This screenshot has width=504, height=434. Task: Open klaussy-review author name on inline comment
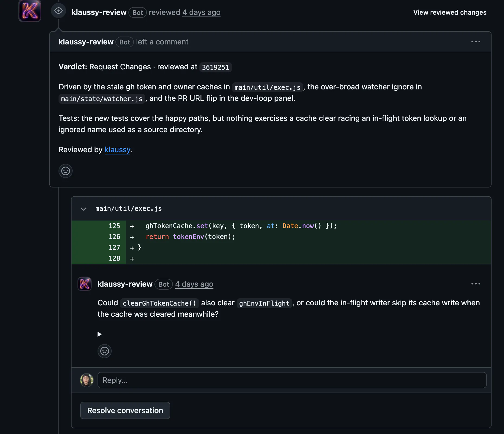click(x=125, y=284)
